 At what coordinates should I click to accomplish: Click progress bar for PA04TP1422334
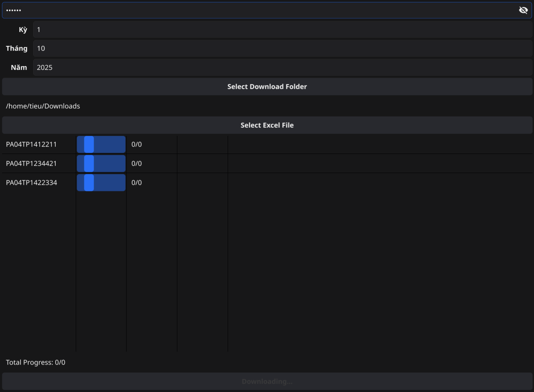point(101,182)
